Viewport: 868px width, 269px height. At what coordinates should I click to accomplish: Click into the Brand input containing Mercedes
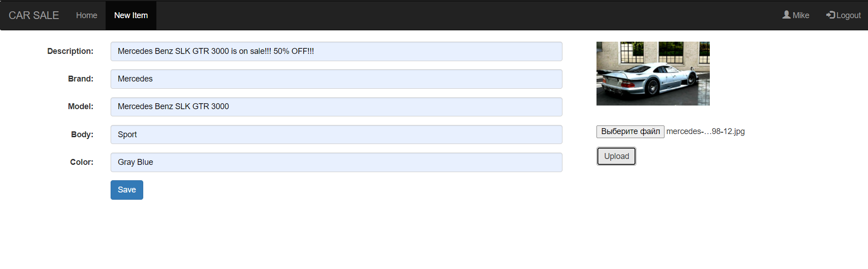(x=336, y=79)
